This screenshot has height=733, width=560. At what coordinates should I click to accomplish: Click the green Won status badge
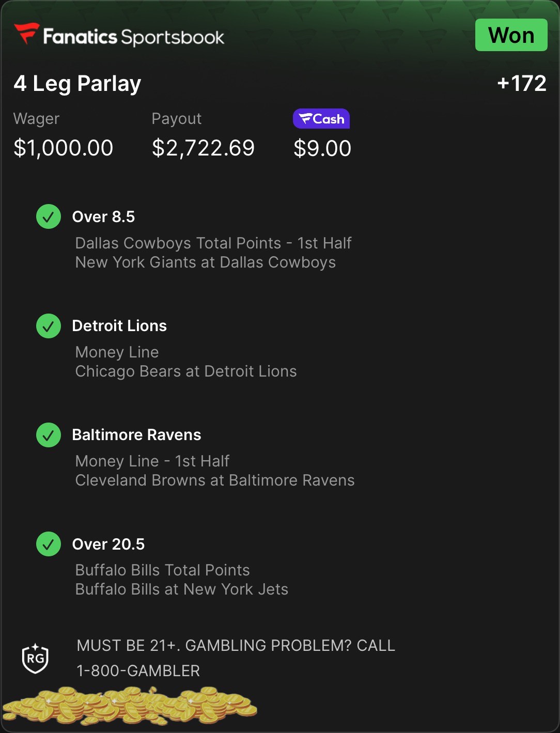511,35
